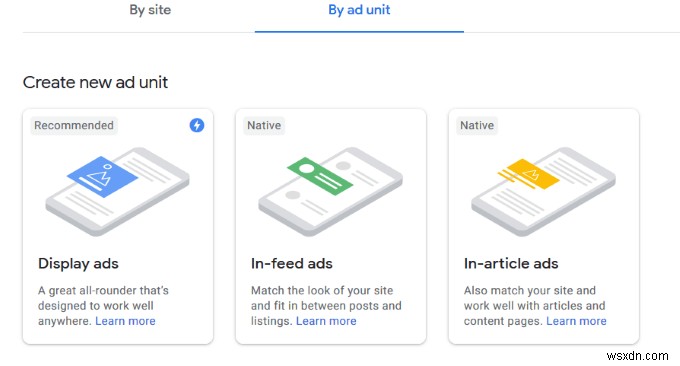Click the Recommended badge on Display ads
Image resolution: width=680 pixels, height=366 pixels.
pos(74,125)
